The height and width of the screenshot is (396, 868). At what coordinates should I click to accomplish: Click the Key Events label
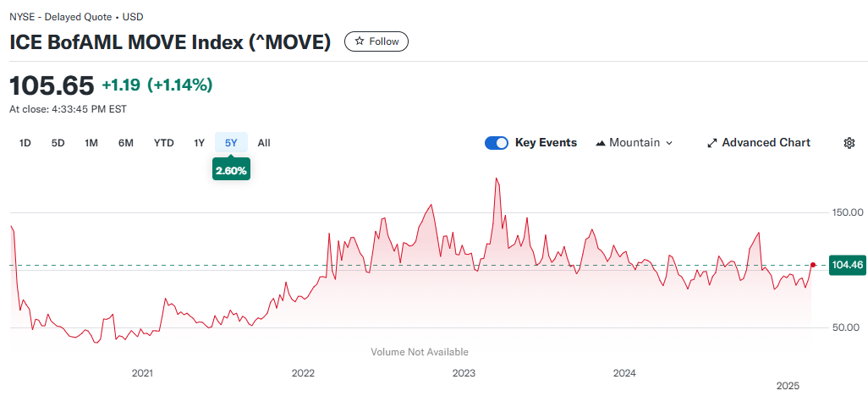(546, 143)
